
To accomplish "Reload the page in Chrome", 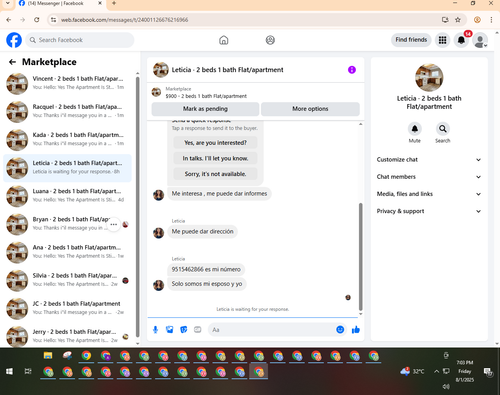I will [36, 20].
